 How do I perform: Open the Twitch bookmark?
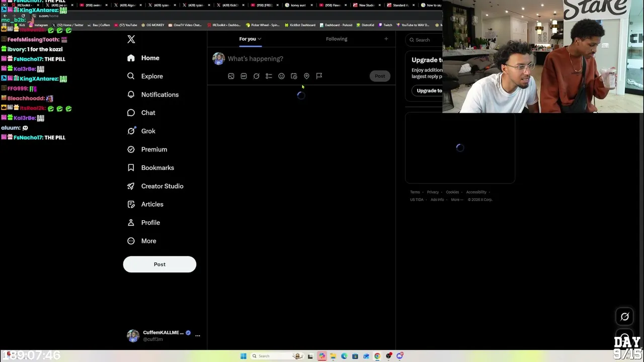(x=385, y=25)
